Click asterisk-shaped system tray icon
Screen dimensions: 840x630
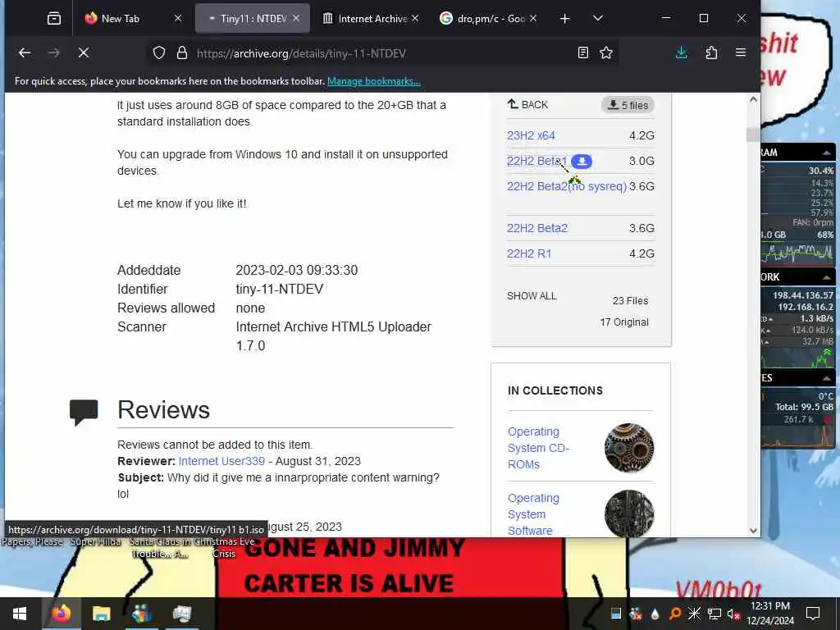click(x=694, y=614)
